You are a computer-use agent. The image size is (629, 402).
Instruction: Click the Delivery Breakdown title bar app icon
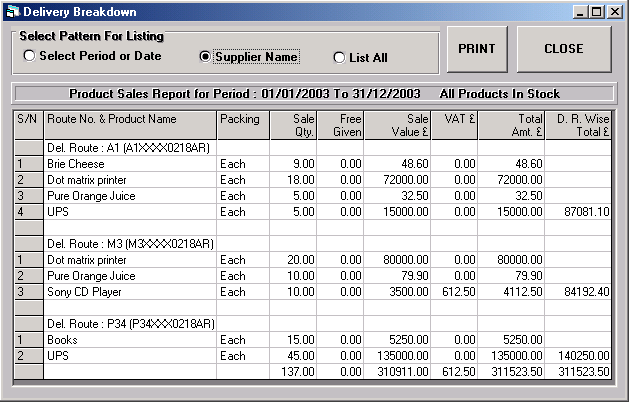coord(13,12)
